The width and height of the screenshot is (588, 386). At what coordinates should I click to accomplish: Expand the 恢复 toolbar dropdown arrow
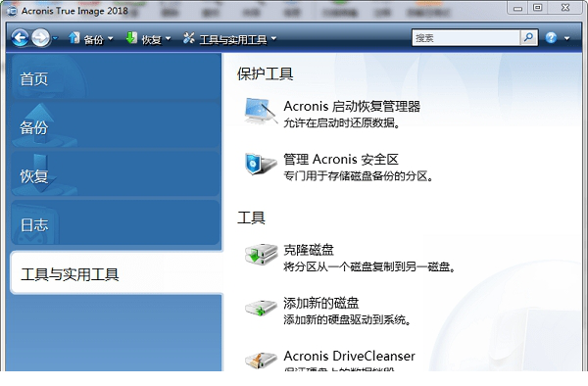click(168, 38)
